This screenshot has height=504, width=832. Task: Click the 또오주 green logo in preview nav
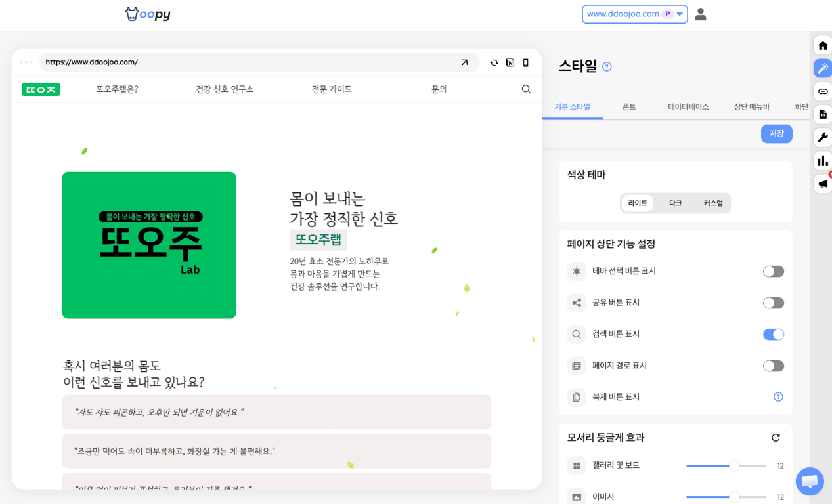click(x=41, y=89)
